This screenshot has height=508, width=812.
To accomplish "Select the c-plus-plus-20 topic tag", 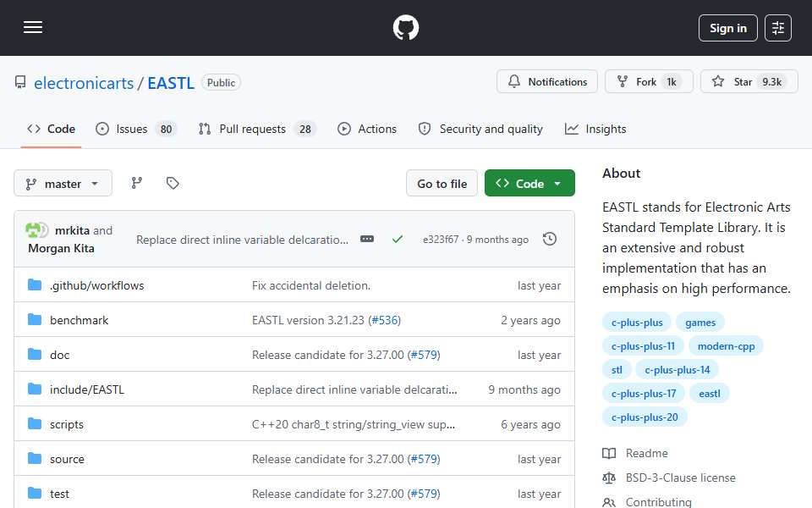I will 645,417.
